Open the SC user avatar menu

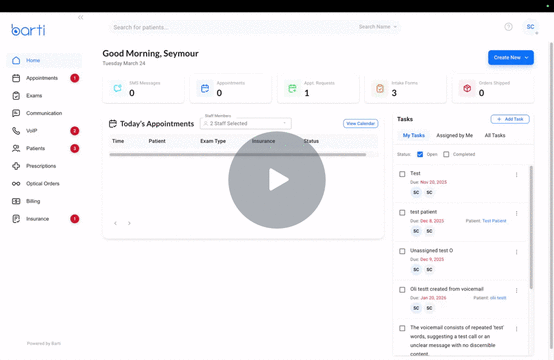pos(530,27)
